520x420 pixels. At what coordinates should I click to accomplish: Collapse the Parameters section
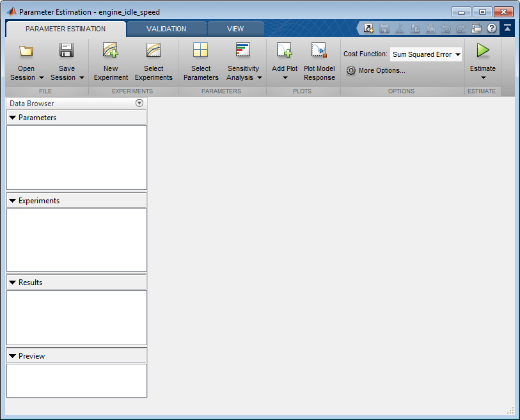pyautogui.click(x=13, y=118)
